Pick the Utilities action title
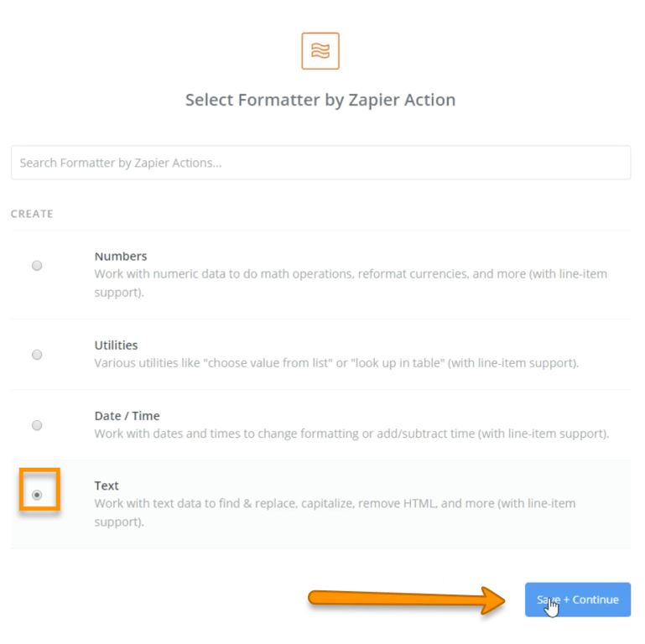Image resolution: width=645 pixels, height=644 pixels. pyautogui.click(x=116, y=345)
